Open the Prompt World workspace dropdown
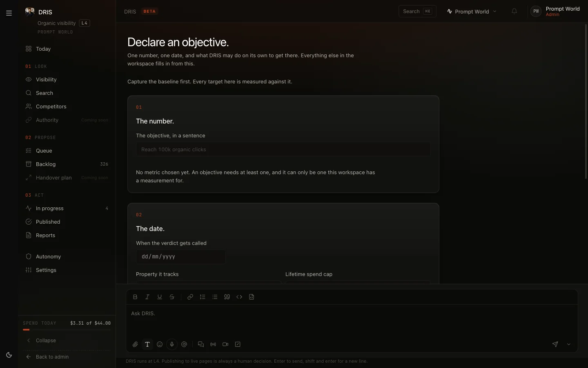Viewport: 588px width, 368px height. point(472,11)
